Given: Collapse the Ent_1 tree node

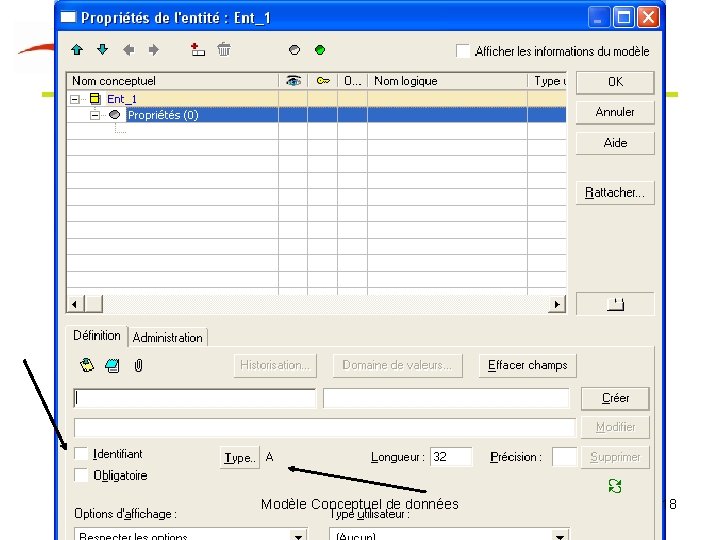Looking at the screenshot, I should click(75, 99).
